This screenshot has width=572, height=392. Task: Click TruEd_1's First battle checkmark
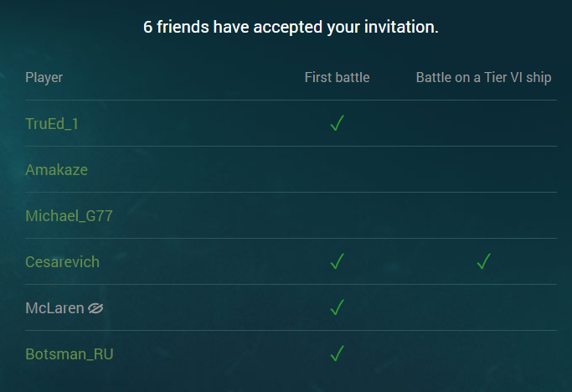[x=337, y=123]
